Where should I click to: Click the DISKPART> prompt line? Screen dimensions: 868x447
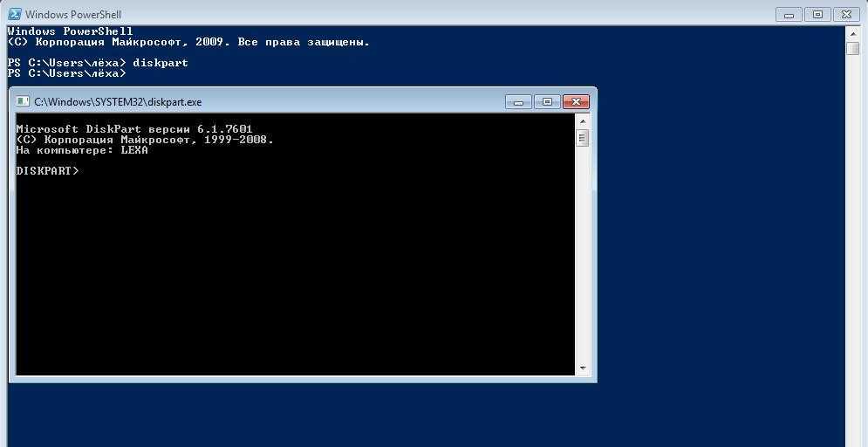click(48, 171)
